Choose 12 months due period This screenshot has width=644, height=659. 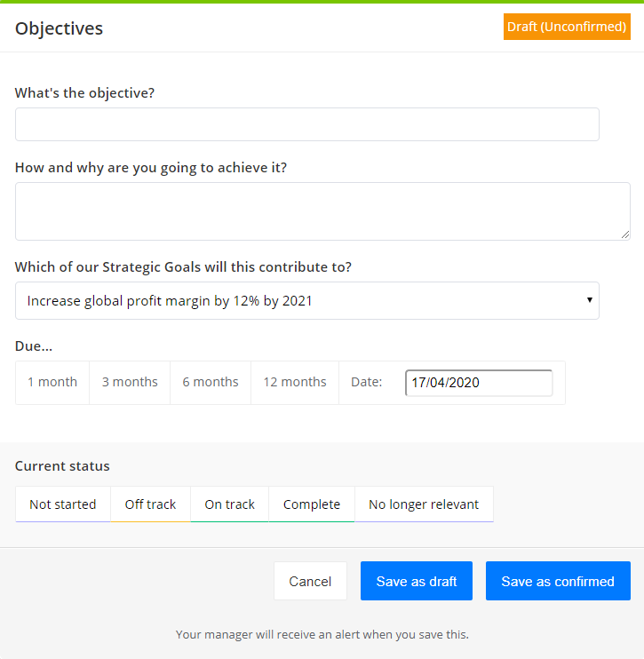pyautogui.click(x=295, y=382)
